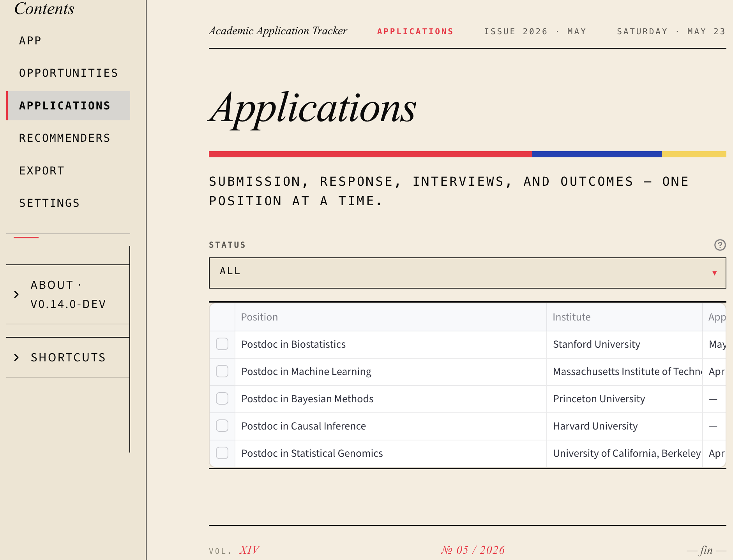The width and height of the screenshot is (733, 560).
Task: Check the Postdoc in Biostatistics row checkbox
Action: (x=222, y=344)
